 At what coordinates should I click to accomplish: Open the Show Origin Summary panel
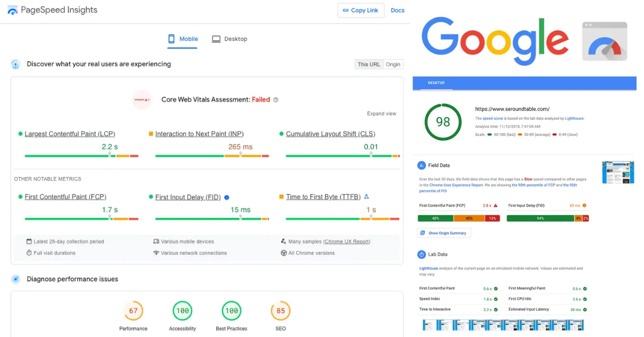coord(444,233)
